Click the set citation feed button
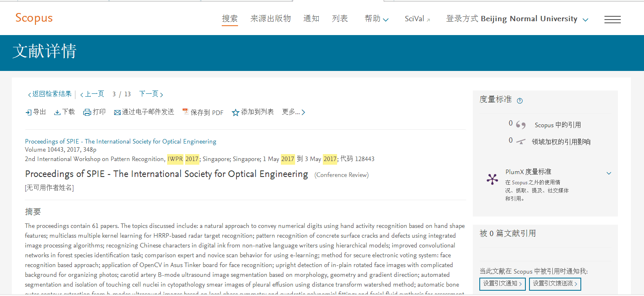 (555, 284)
